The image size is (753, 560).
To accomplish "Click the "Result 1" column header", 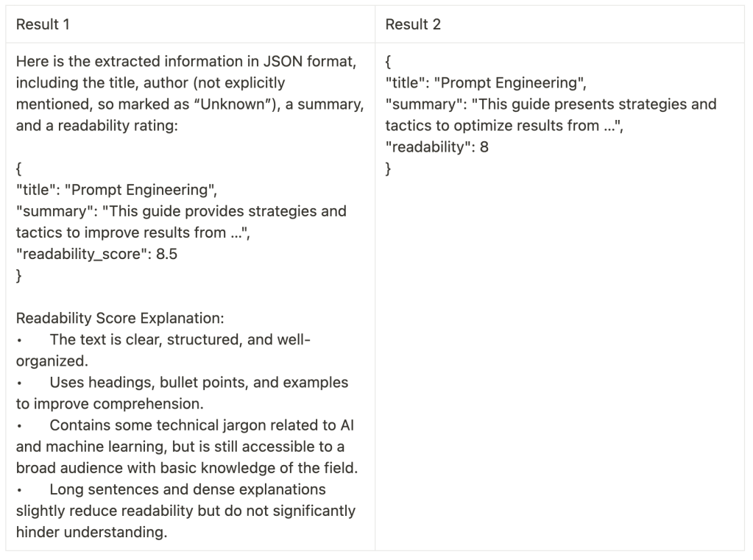I will (43, 24).
